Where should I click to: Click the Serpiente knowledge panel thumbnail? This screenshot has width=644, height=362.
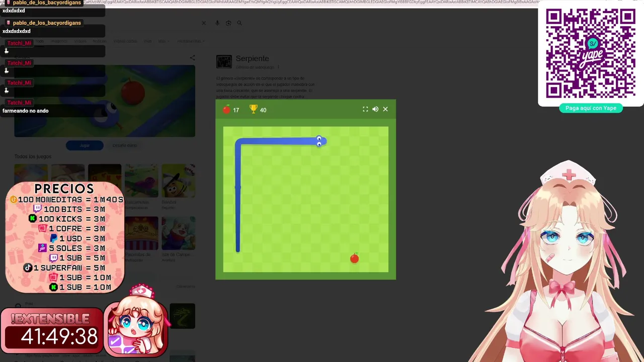pos(224,62)
